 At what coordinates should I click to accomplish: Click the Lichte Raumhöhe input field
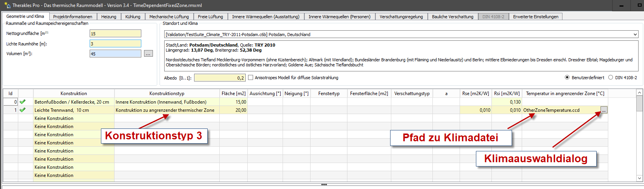coord(115,44)
